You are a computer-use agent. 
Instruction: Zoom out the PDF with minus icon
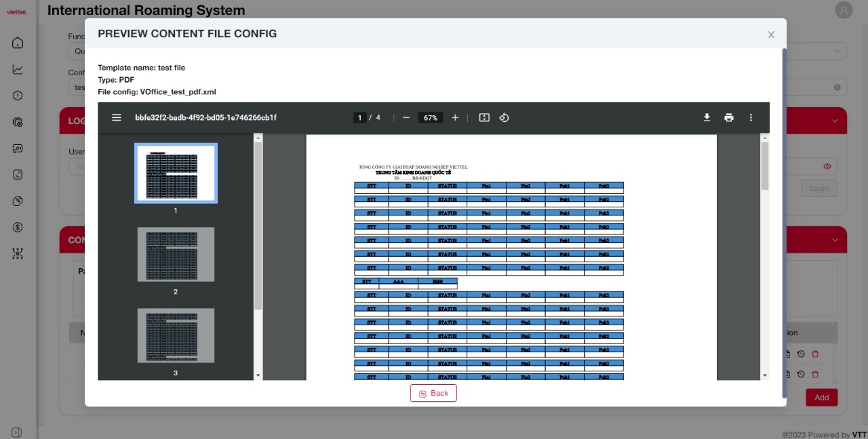click(406, 118)
